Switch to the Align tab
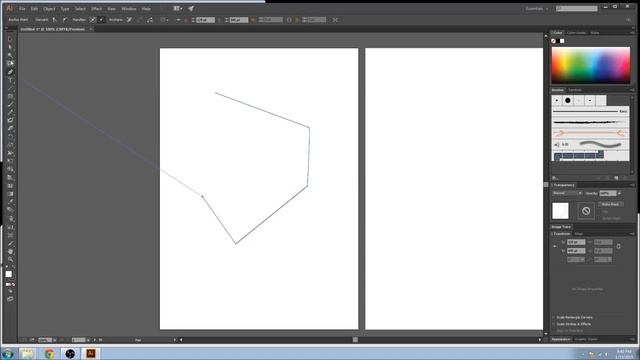 pos(578,234)
